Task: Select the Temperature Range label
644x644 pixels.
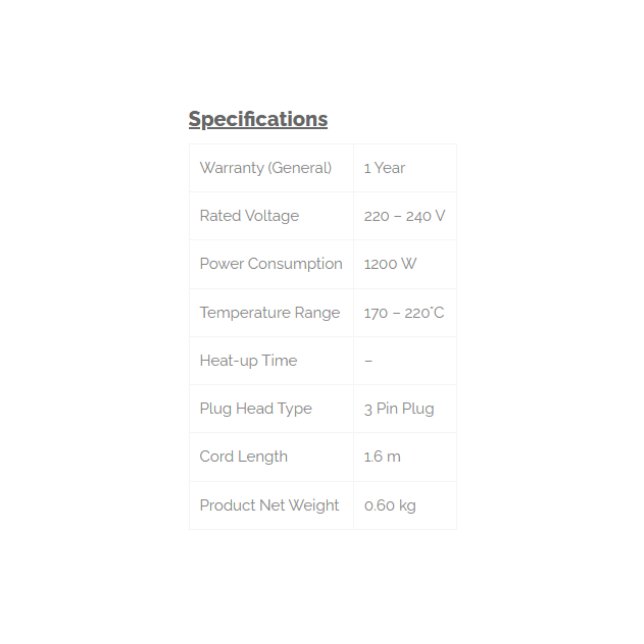Action: 269,313
